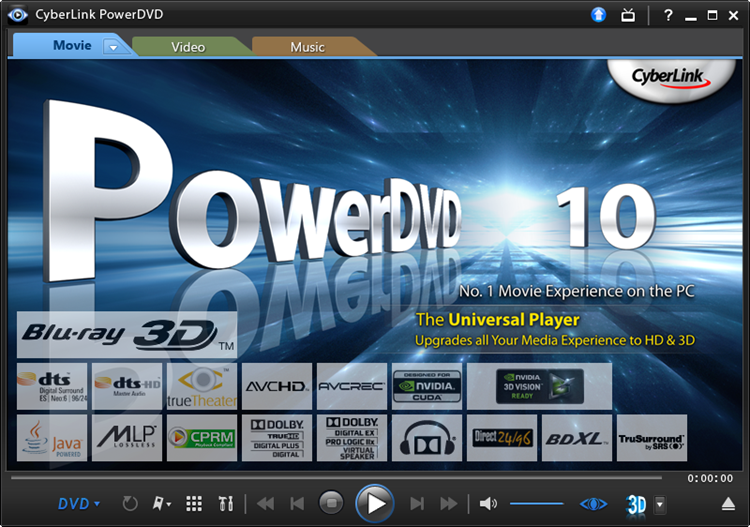Adjust the volume slider
The image size is (750, 527).
pos(537,504)
